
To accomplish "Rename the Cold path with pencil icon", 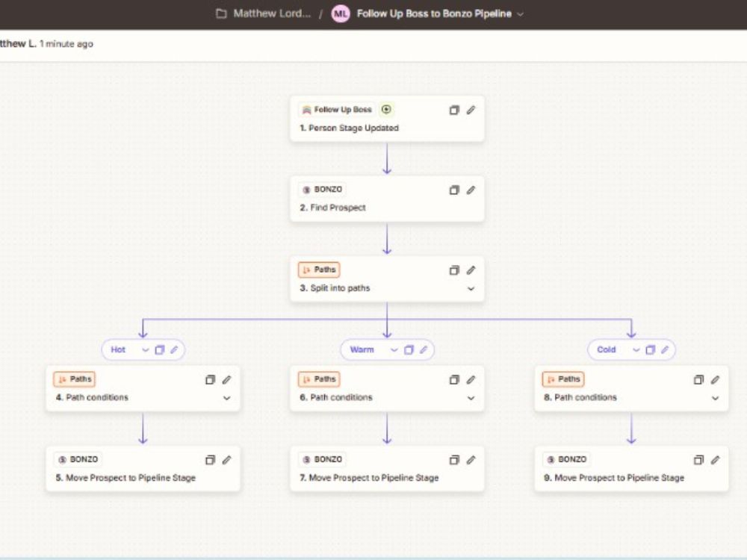I will point(665,350).
